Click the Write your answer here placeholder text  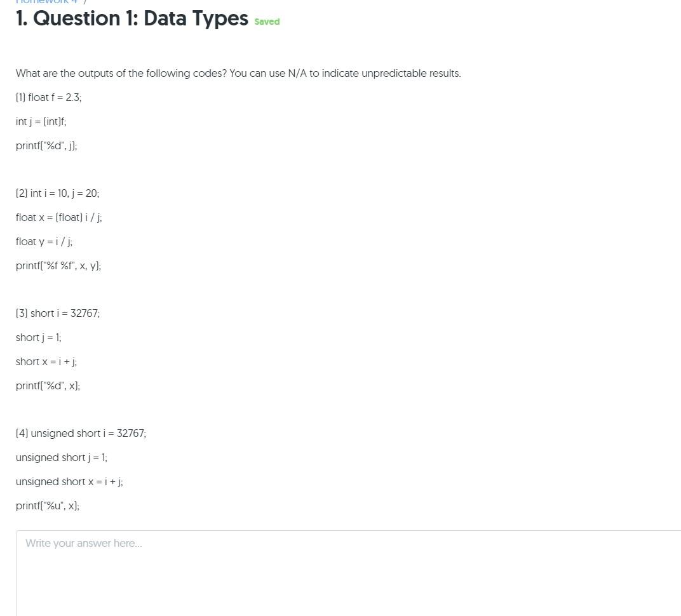pyautogui.click(x=83, y=543)
